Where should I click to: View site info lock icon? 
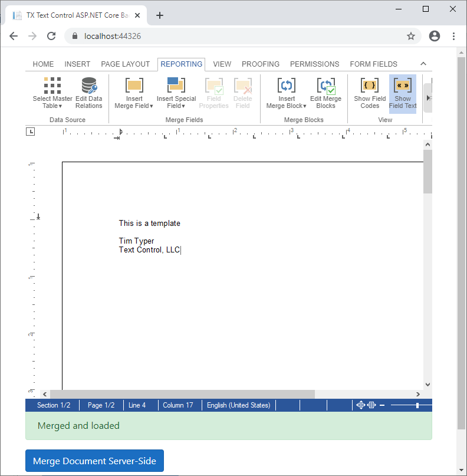pyautogui.click(x=75, y=36)
